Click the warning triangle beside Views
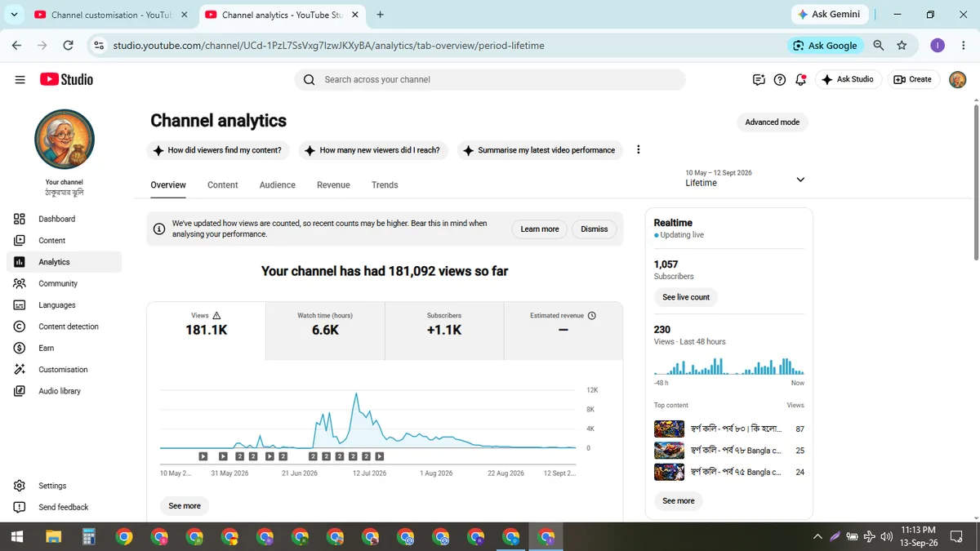The width and height of the screenshot is (980, 551). pyautogui.click(x=216, y=315)
